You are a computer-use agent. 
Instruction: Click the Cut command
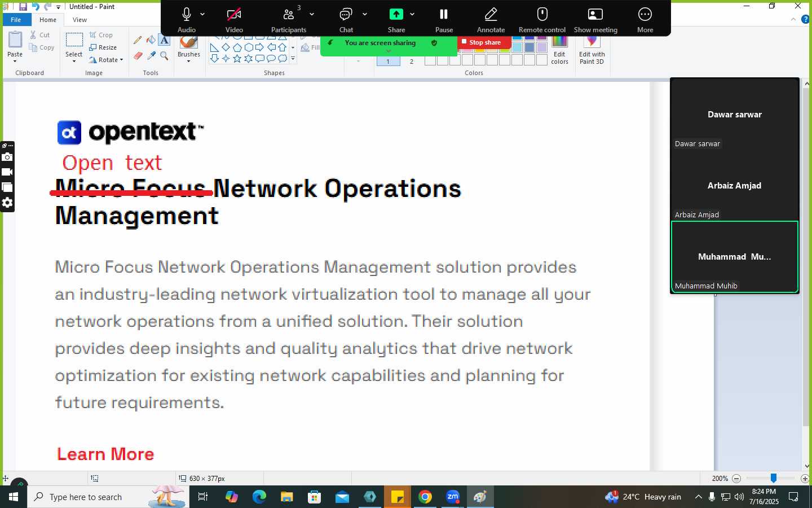click(40, 35)
